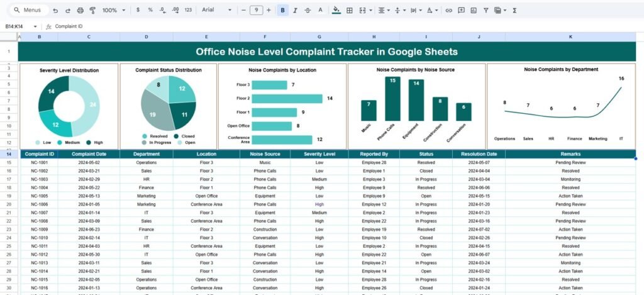
Task: Search the Menus box
Action: pyautogui.click(x=28, y=10)
